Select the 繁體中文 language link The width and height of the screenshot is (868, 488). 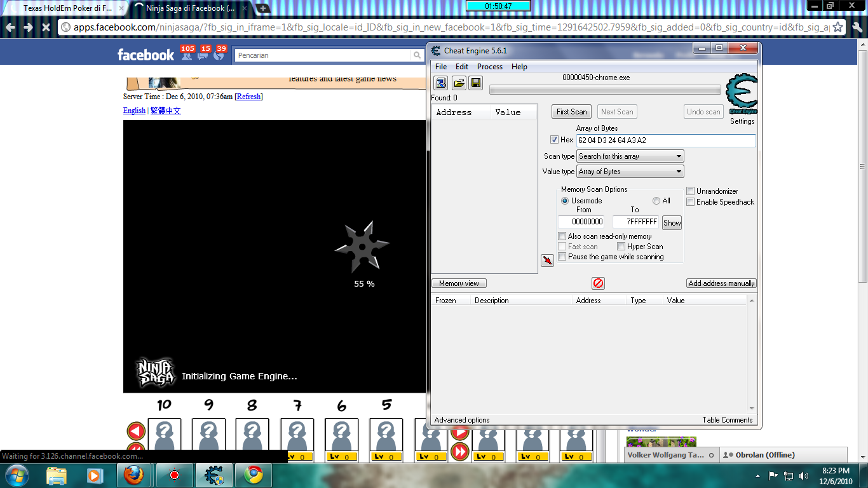(x=166, y=111)
